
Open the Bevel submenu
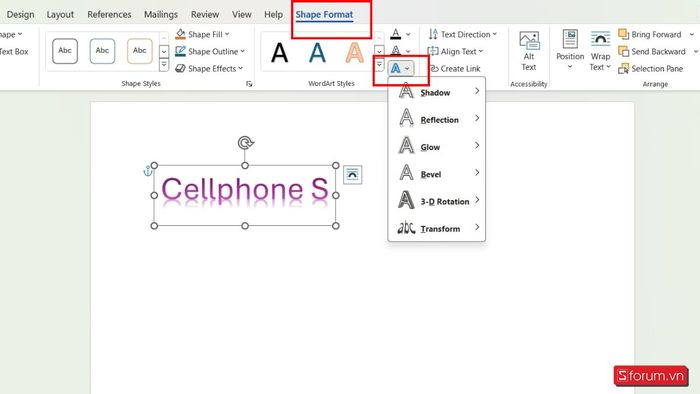437,174
